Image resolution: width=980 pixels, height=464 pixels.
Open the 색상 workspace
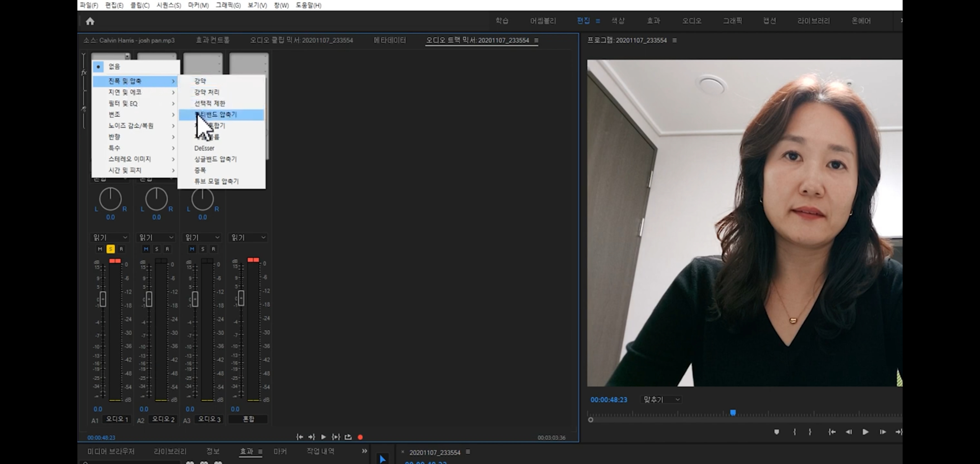tap(618, 21)
